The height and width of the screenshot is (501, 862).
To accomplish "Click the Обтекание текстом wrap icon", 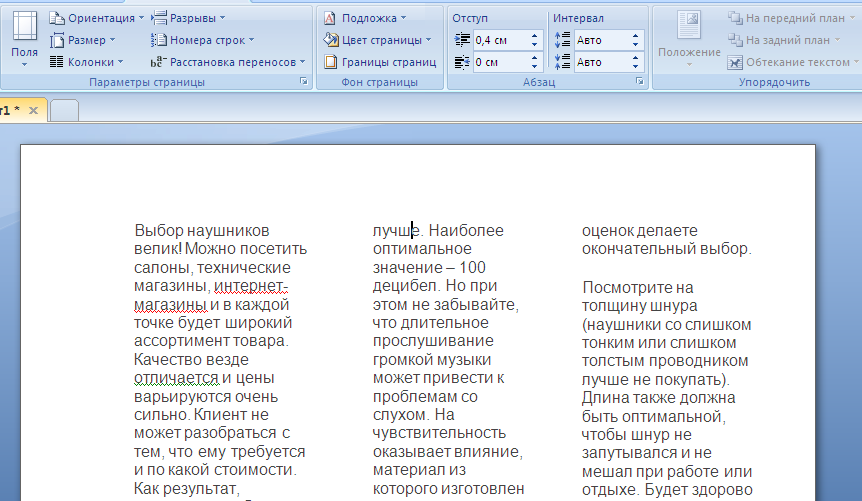I will pyautogui.click(x=735, y=62).
